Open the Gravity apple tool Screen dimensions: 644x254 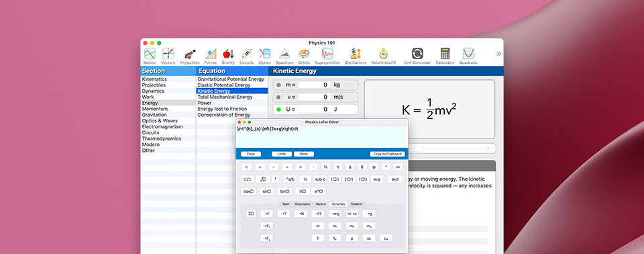pos(228,56)
